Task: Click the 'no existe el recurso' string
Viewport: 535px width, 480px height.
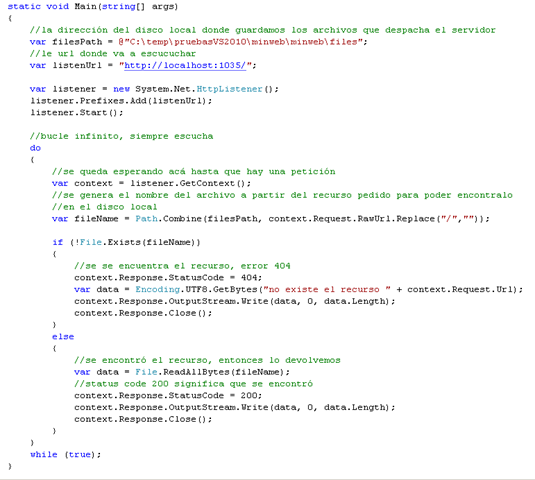Action: pyautogui.click(x=327, y=289)
